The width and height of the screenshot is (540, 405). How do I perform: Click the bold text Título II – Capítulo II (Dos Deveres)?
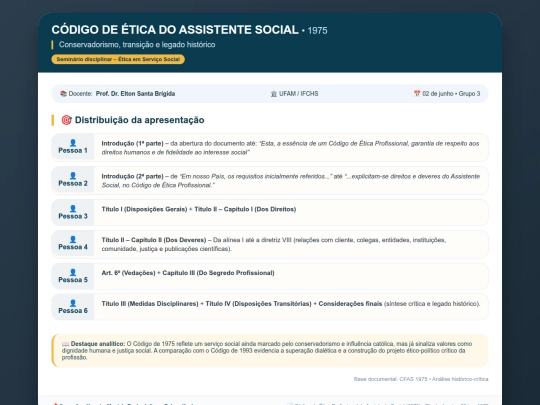[154, 240]
